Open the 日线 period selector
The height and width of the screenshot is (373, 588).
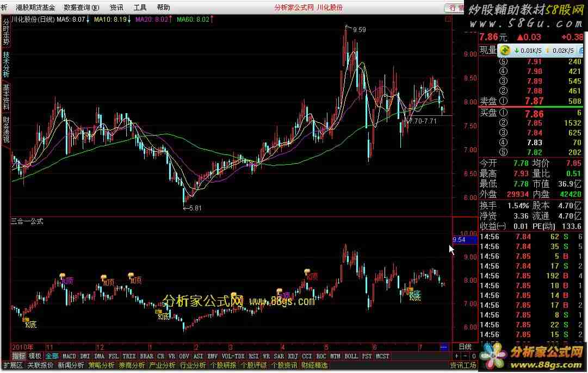coord(465,347)
